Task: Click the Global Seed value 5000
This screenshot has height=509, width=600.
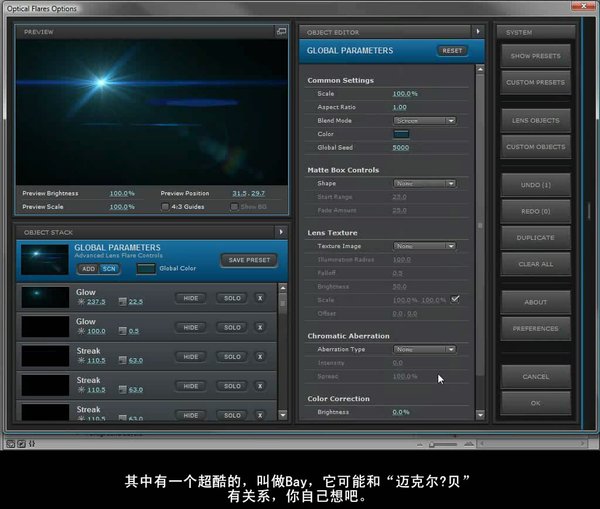Action: click(400, 147)
